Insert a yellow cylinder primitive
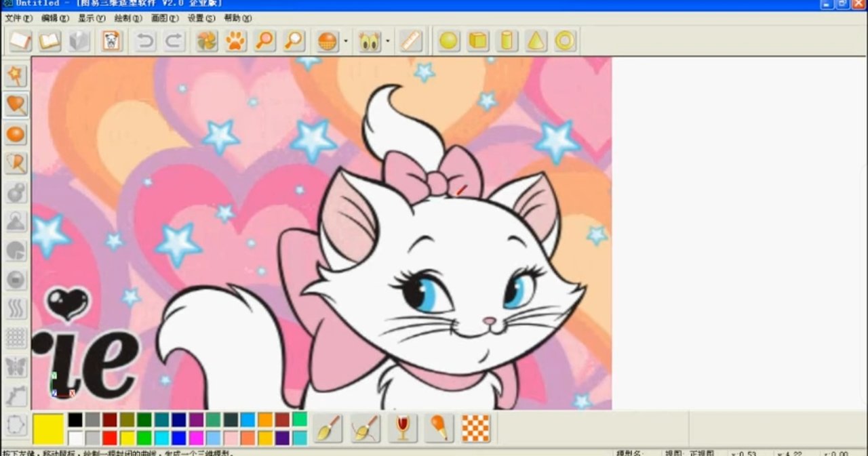Image resolution: width=868 pixels, height=456 pixels. (x=507, y=41)
